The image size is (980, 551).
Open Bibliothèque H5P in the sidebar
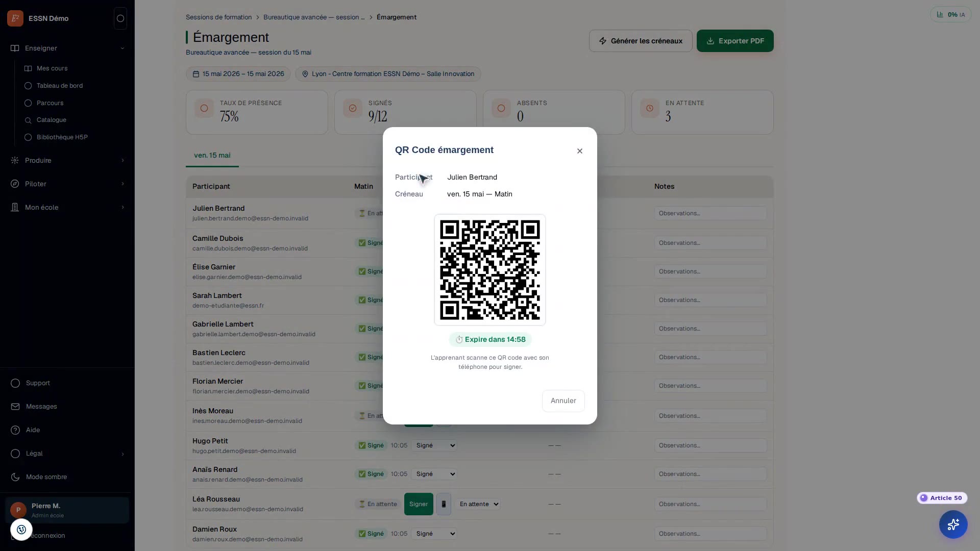pyautogui.click(x=62, y=137)
